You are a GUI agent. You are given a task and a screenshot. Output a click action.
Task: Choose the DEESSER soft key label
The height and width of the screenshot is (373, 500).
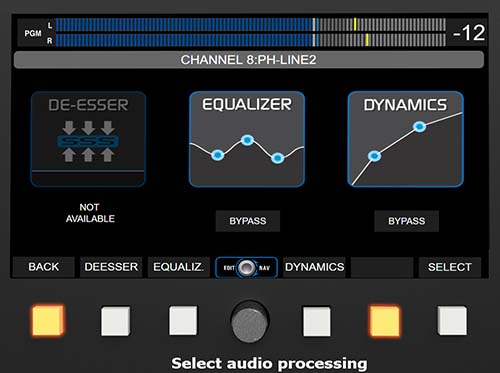pos(111,267)
